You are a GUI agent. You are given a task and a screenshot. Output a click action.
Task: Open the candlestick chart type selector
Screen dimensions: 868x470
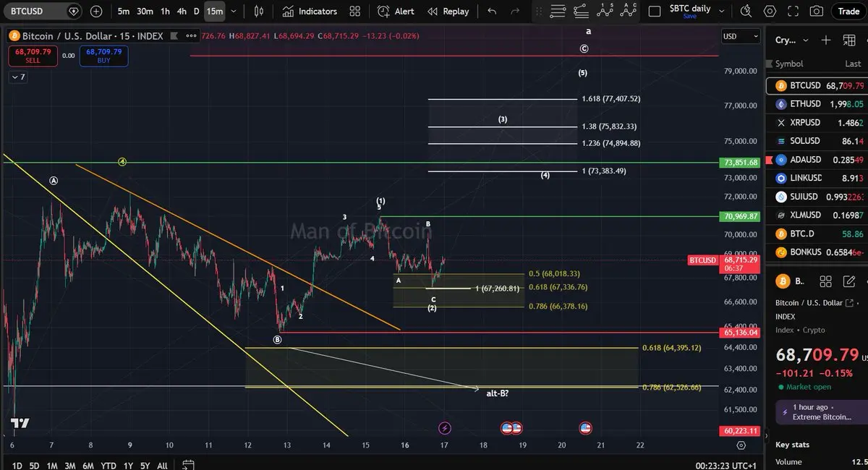pyautogui.click(x=260, y=12)
